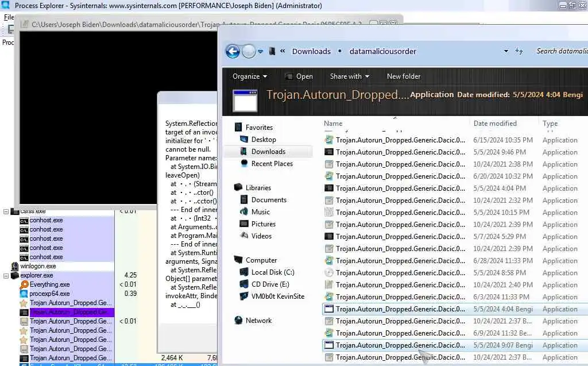Collapse the csrss.exe tree in Process Explorer
This screenshot has height=366, width=588.
click(x=6, y=211)
